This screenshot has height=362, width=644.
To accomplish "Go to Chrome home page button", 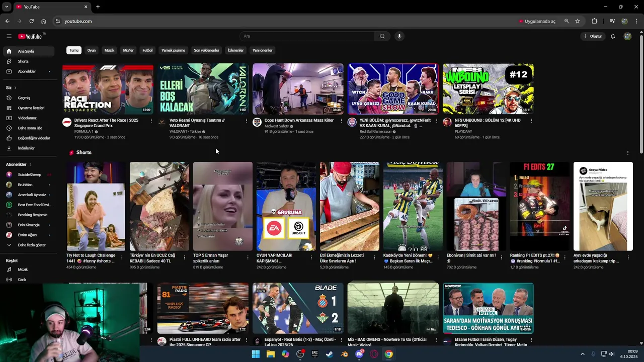I will click(x=43, y=21).
